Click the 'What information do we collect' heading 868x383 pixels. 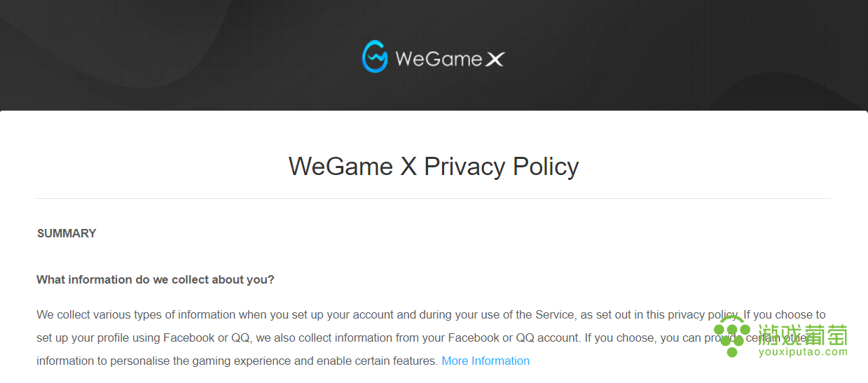(156, 280)
